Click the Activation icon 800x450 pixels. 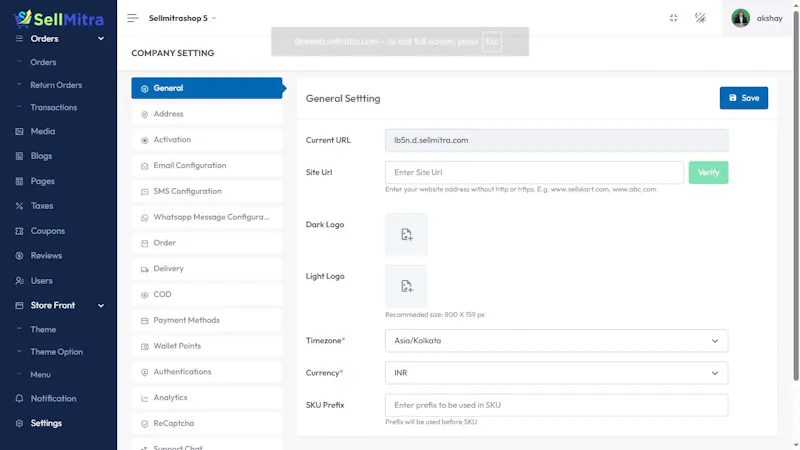coord(144,140)
